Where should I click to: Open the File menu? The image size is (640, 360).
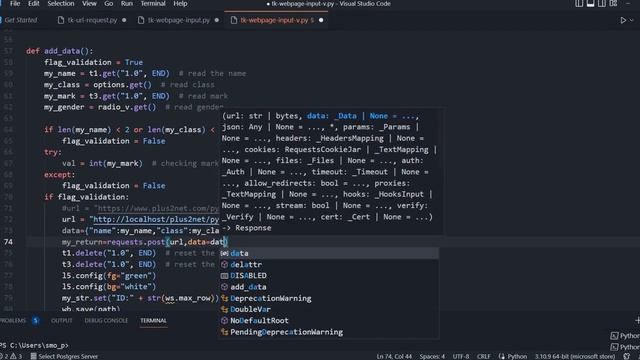tap(15, 4)
